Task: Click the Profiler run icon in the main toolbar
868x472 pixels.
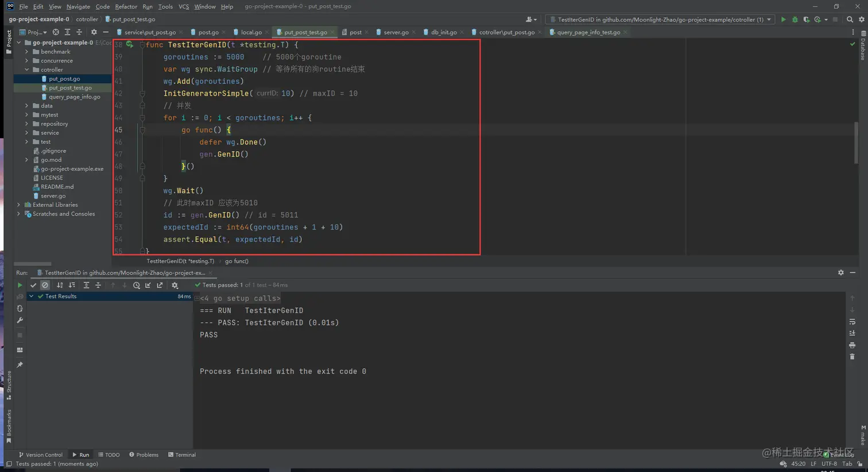Action: coord(818,20)
